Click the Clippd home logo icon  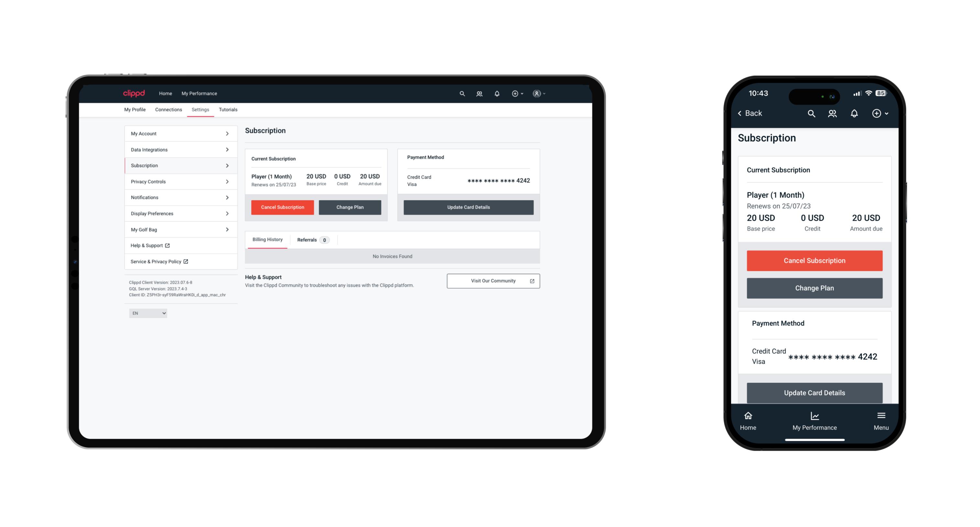point(134,93)
